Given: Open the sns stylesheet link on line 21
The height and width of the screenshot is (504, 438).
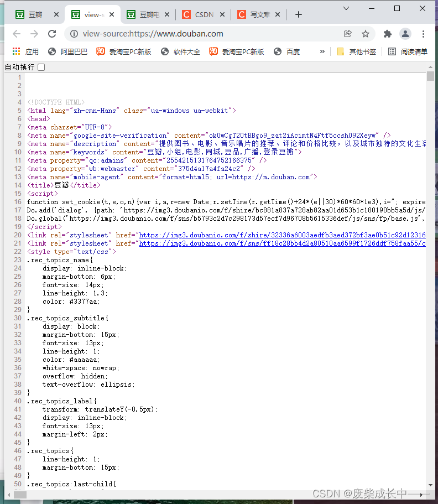Looking at the screenshot, I should [x=282, y=243].
